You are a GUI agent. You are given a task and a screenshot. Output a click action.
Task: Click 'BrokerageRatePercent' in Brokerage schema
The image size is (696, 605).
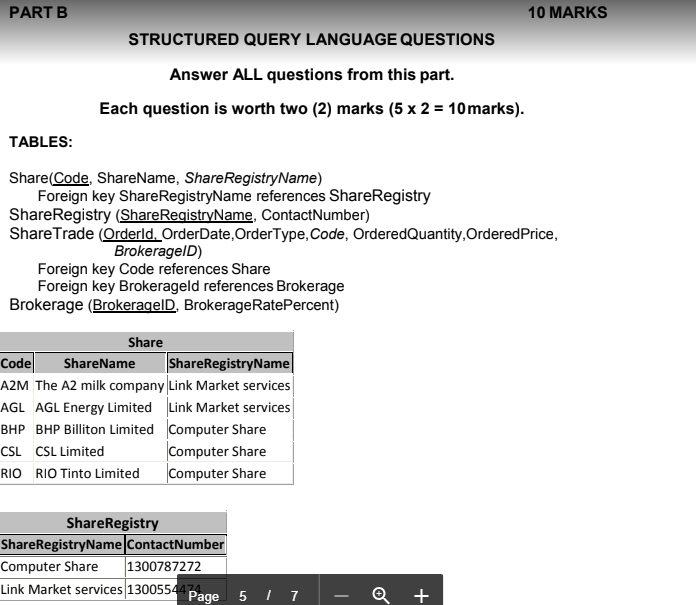259,305
